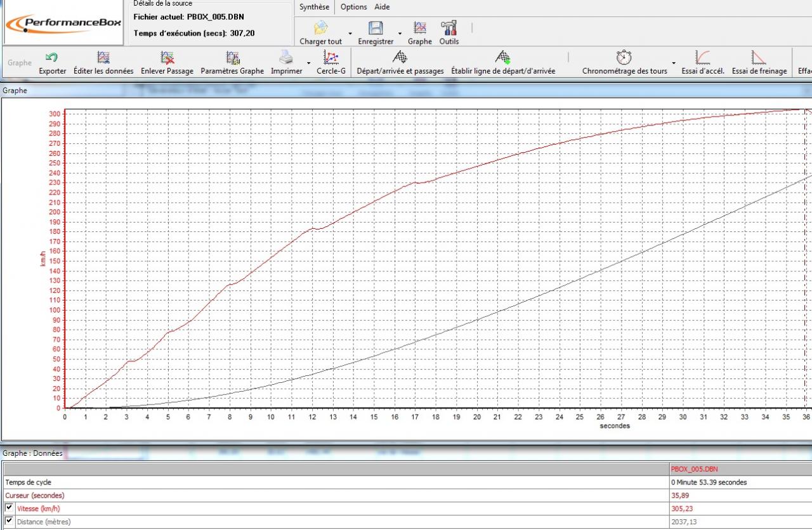Click the Imprimer printer icon
This screenshot has height=530, width=812.
(x=287, y=58)
